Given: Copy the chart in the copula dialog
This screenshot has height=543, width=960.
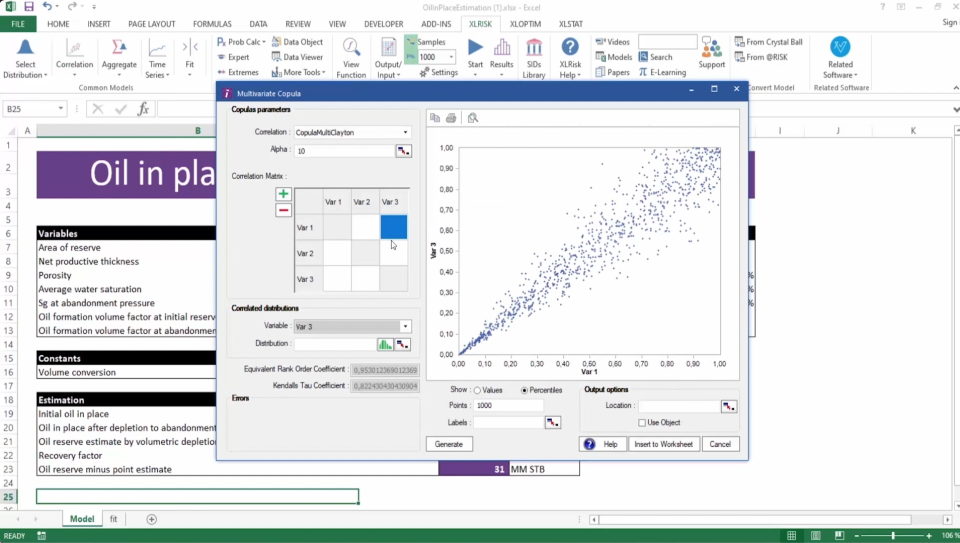Looking at the screenshot, I should [435, 118].
